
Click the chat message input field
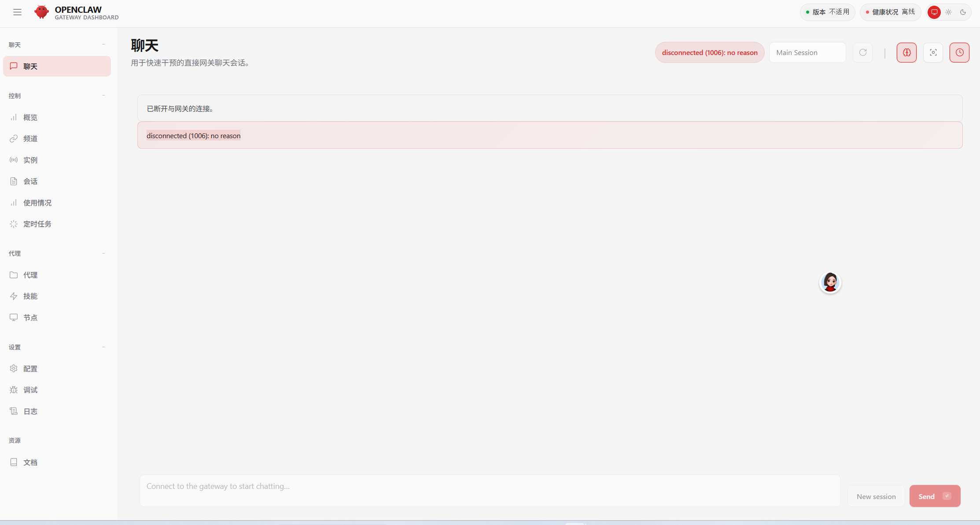point(490,490)
